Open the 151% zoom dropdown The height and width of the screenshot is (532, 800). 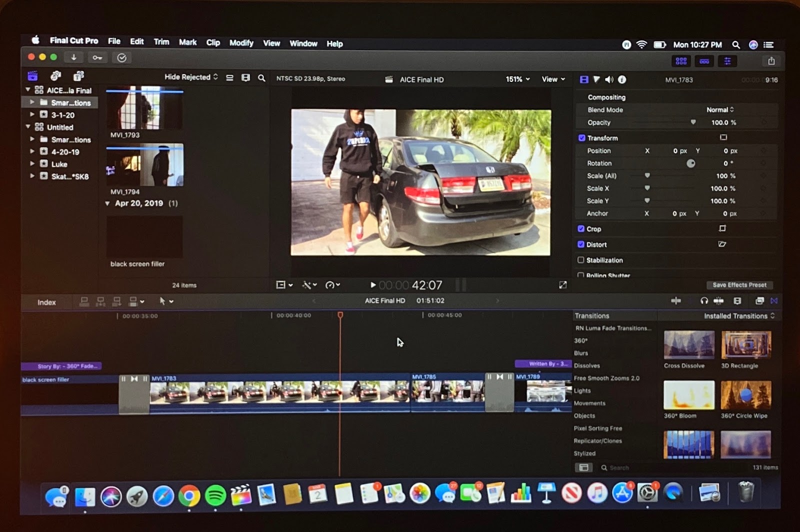(518, 79)
